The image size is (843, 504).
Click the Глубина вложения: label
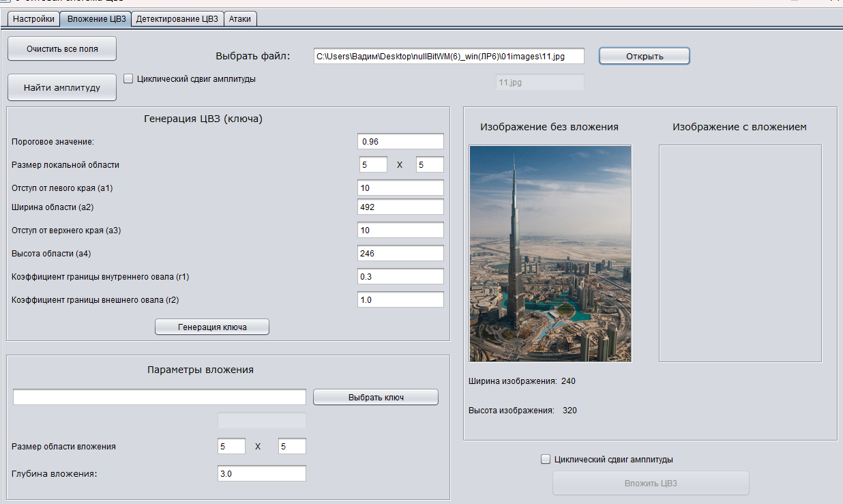click(55, 474)
